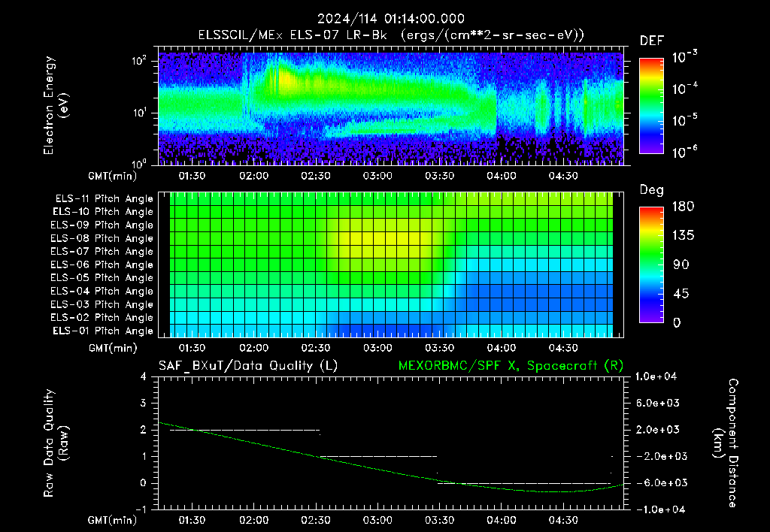Click the GMT(min) label under the pitch angle panel

click(113, 349)
